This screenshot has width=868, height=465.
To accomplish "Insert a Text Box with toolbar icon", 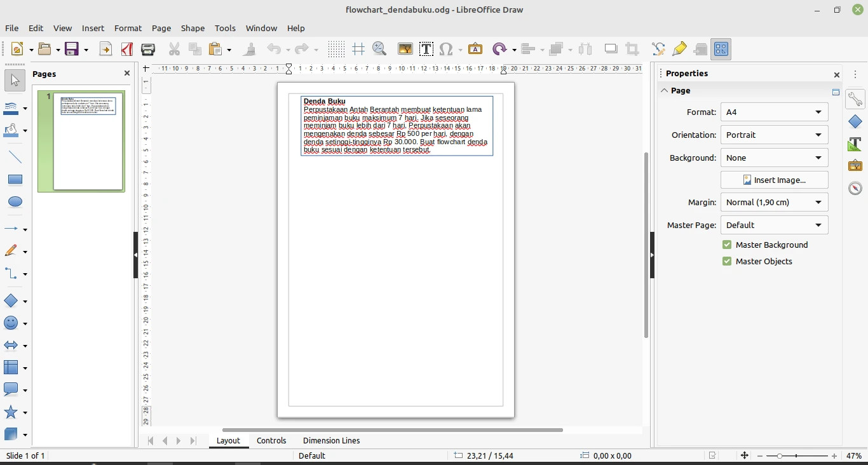I will point(426,49).
